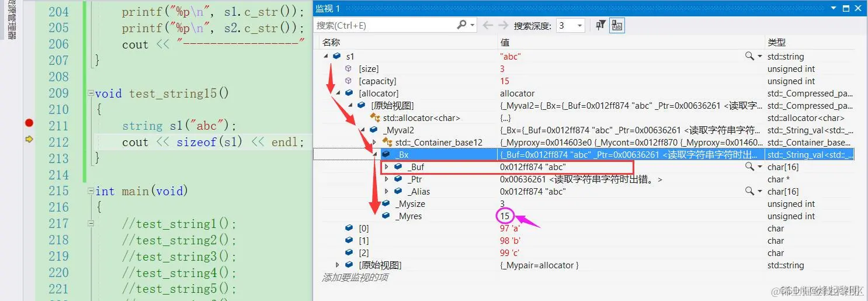Image resolution: width=868 pixels, height=301 pixels.
Task: Click the blue cube icon of _Myres
Action: pos(386,216)
